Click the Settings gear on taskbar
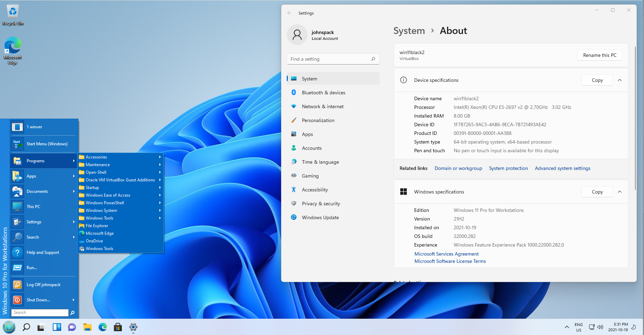Image resolution: width=644 pixels, height=335 pixels. tap(133, 327)
